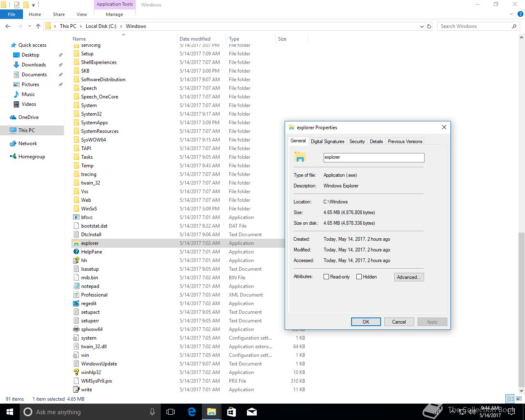
Task: Sort files by Size column header
Action: pyautogui.click(x=292, y=39)
